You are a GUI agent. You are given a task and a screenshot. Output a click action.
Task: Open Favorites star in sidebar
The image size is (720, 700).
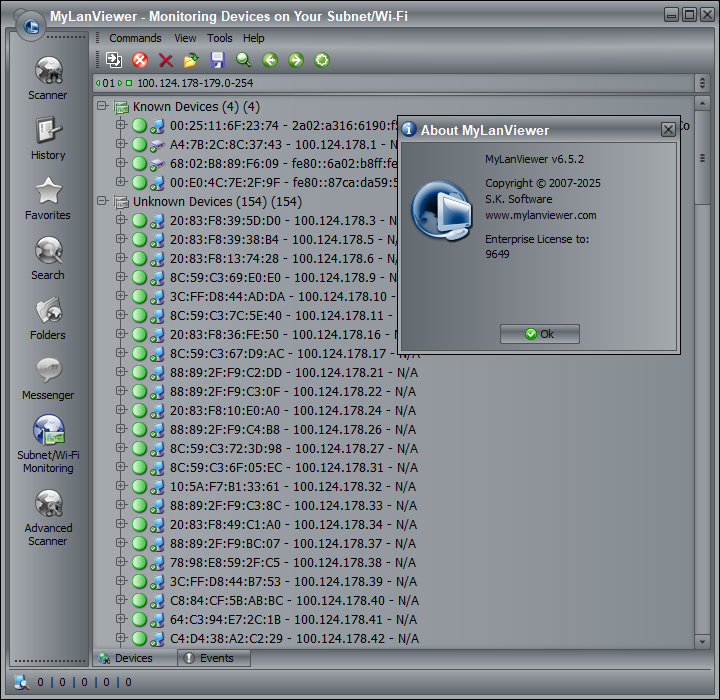pyautogui.click(x=48, y=198)
